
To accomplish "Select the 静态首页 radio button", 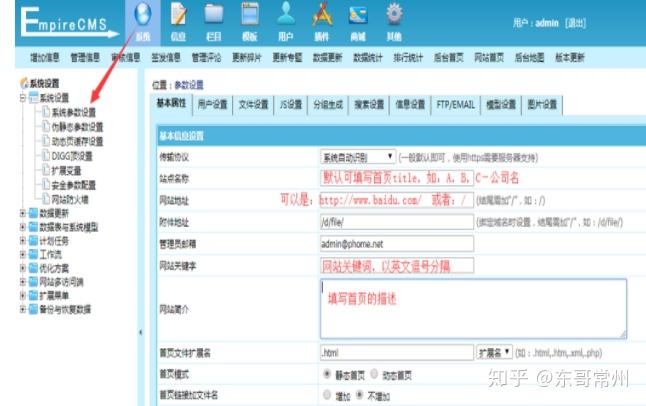I will [327, 374].
